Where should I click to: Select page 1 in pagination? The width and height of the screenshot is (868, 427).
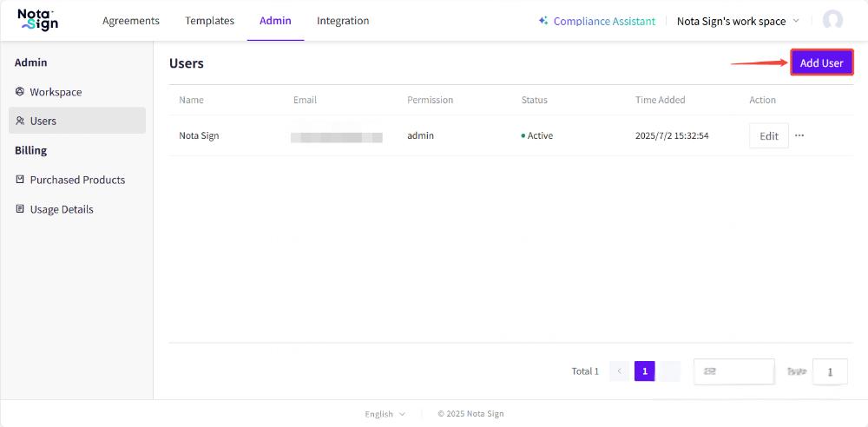coord(644,371)
